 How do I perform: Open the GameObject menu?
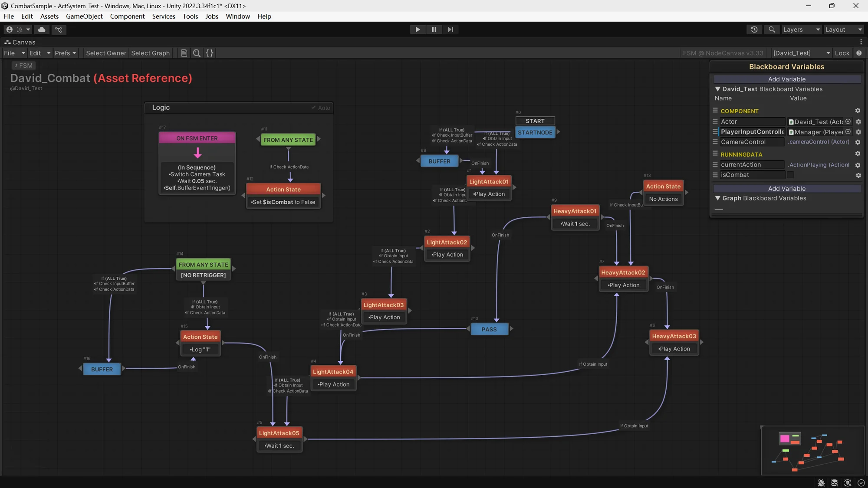click(84, 16)
